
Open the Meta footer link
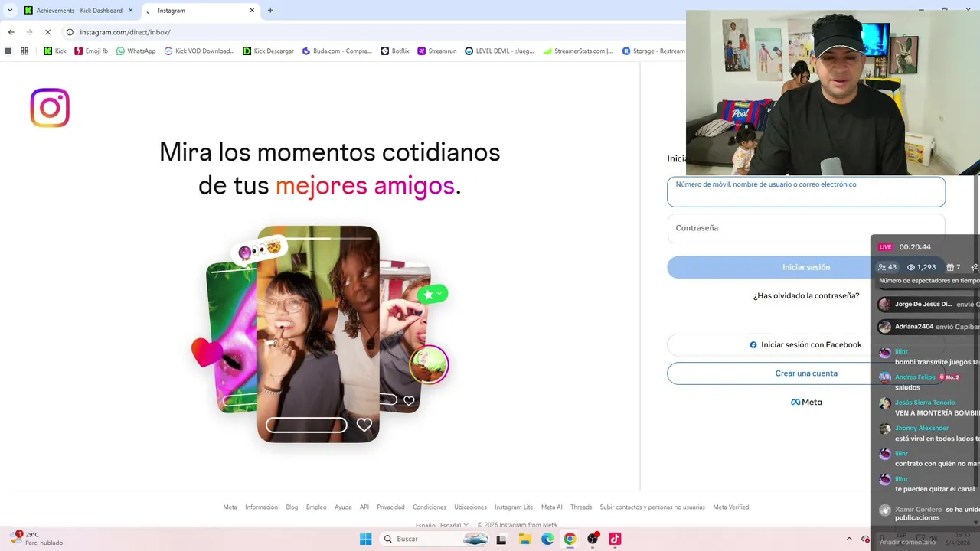[x=230, y=507]
